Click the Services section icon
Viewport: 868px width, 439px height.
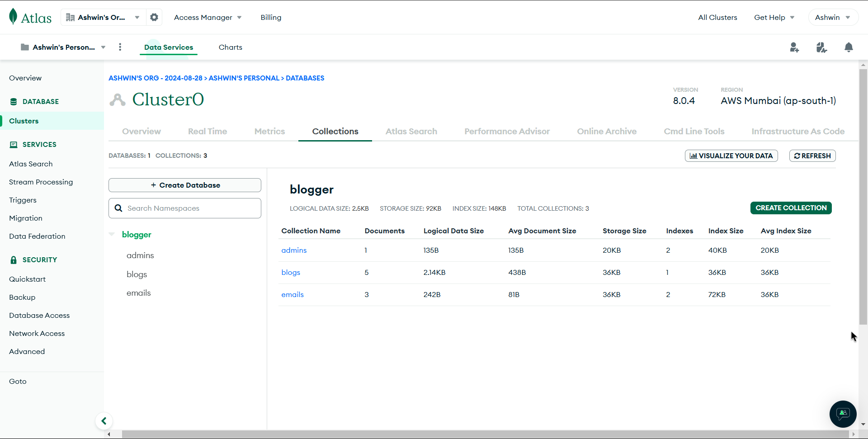tap(14, 145)
